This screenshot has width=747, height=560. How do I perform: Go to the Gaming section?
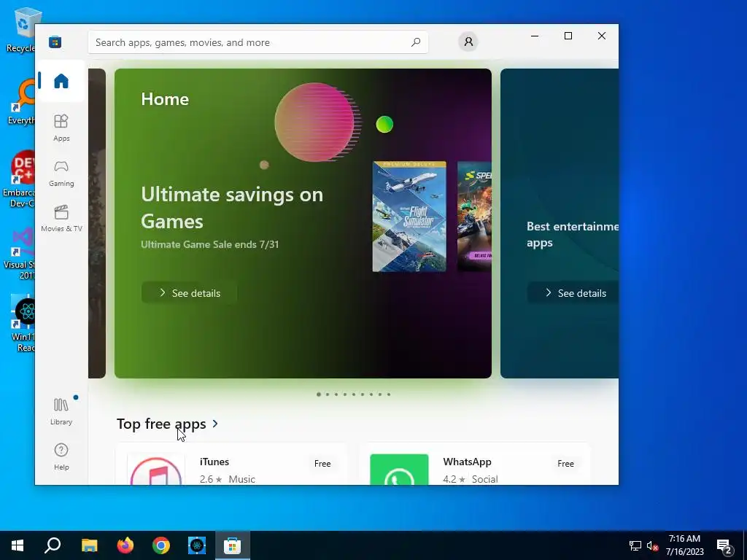[61, 173]
